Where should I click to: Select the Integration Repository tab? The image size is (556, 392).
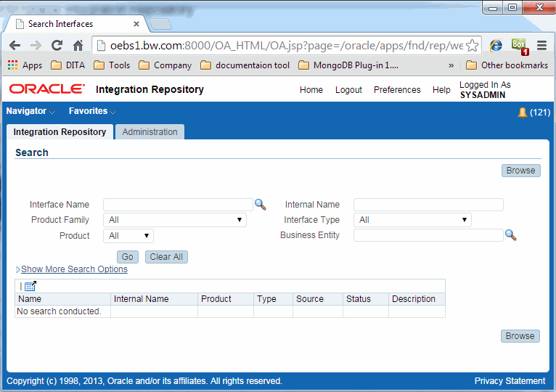(60, 132)
